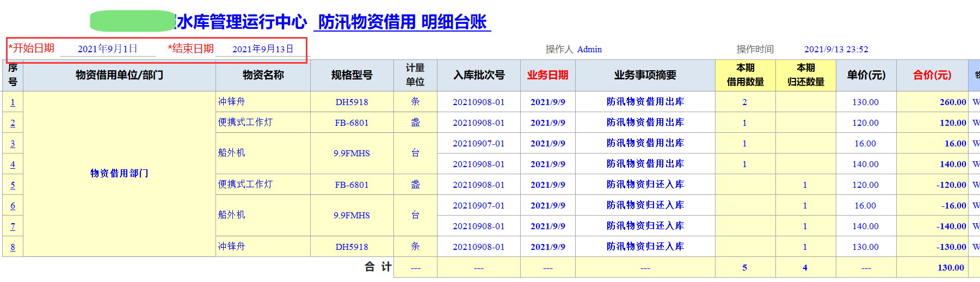Screen dimensions: 980x282
Task: Select the 260.00 total price cell
Action: [952, 102]
